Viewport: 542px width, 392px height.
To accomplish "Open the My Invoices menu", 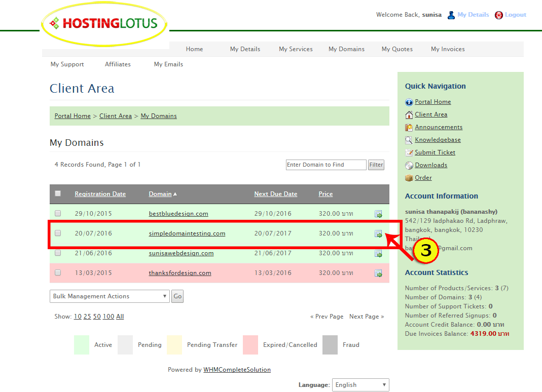I will pyautogui.click(x=448, y=49).
